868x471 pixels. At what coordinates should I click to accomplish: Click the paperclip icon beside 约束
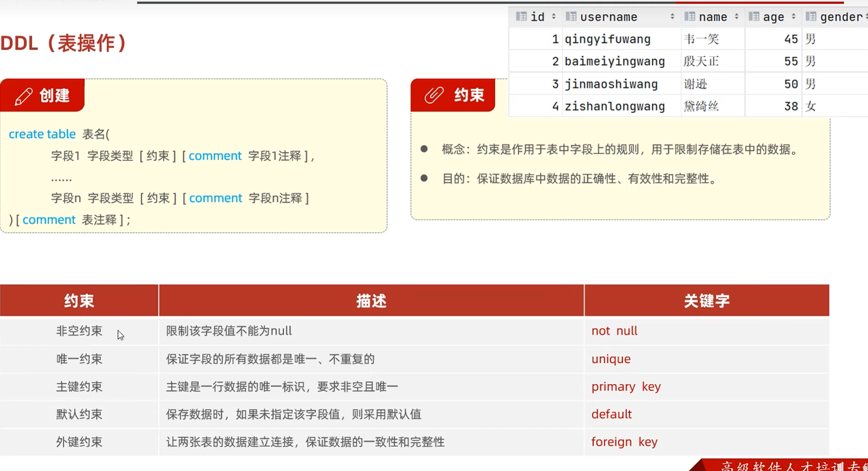[434, 95]
